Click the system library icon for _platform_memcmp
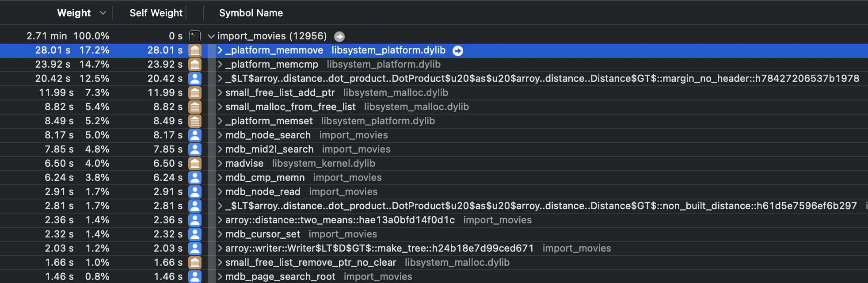 point(195,65)
